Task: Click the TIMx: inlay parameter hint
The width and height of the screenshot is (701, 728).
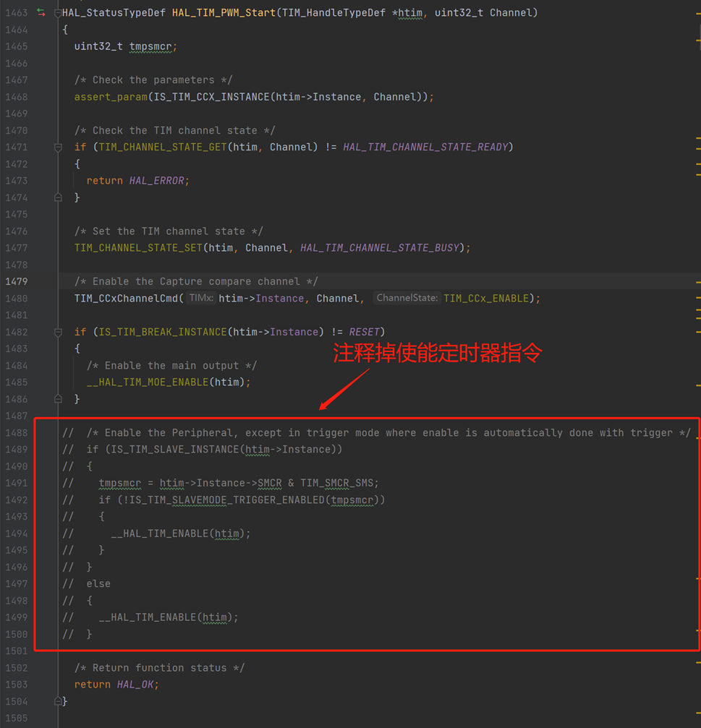Action: [x=200, y=298]
